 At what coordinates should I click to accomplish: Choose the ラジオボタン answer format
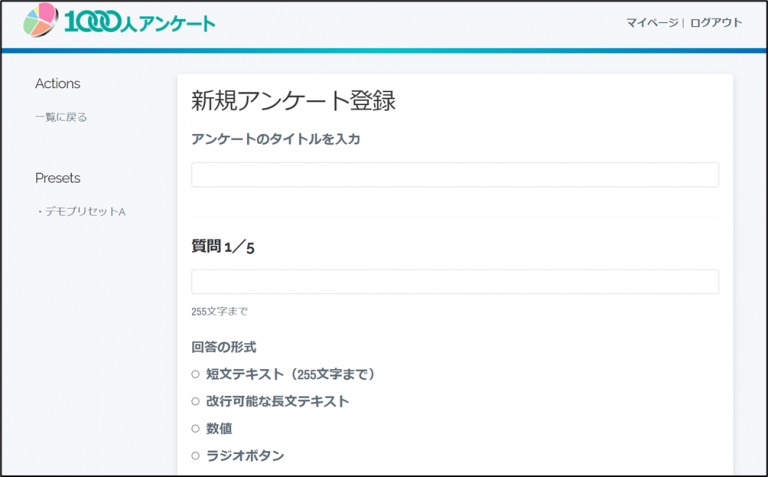coord(195,455)
